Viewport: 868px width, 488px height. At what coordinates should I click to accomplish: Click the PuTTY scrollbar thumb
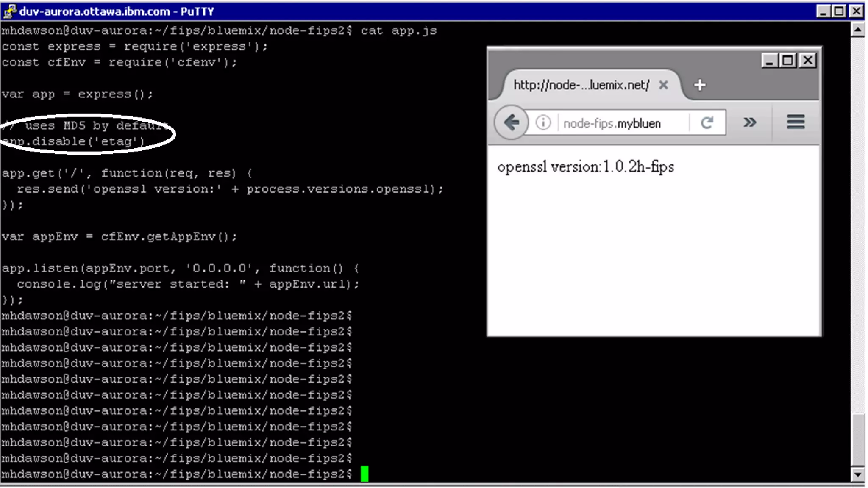click(x=858, y=439)
